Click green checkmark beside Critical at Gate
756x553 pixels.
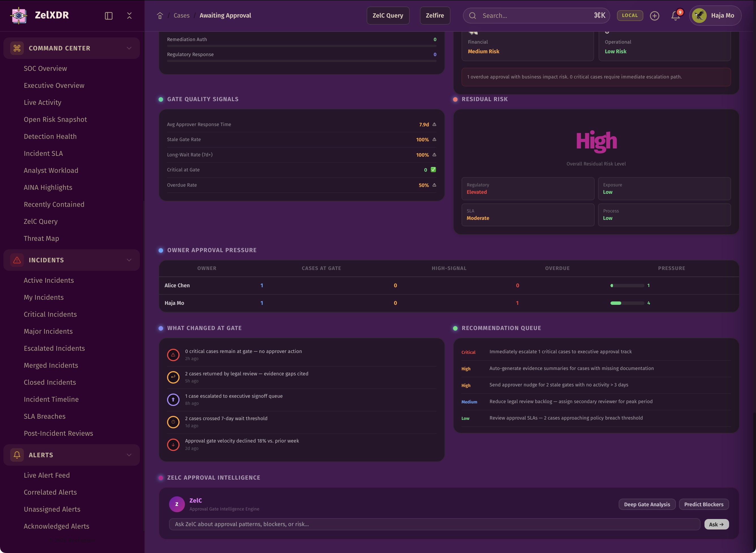pyautogui.click(x=433, y=170)
